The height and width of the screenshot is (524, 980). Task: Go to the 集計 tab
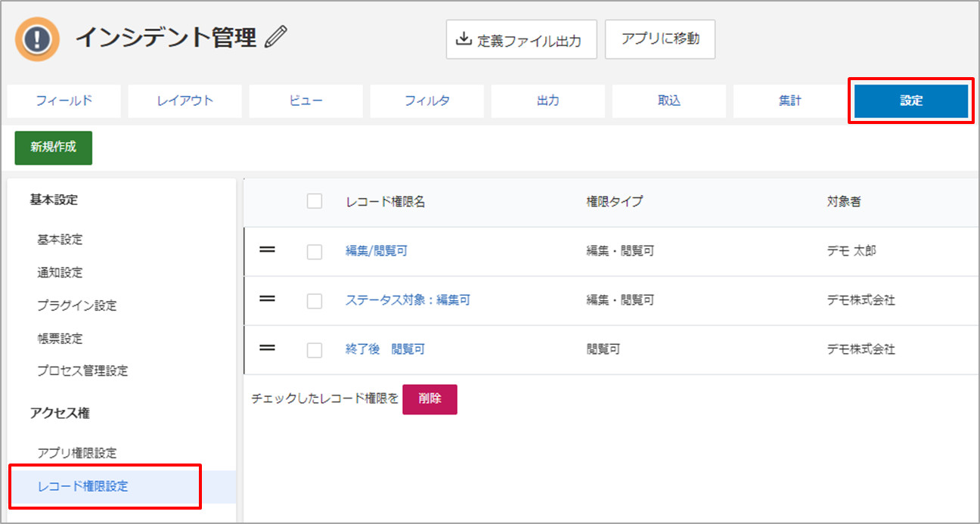(790, 101)
